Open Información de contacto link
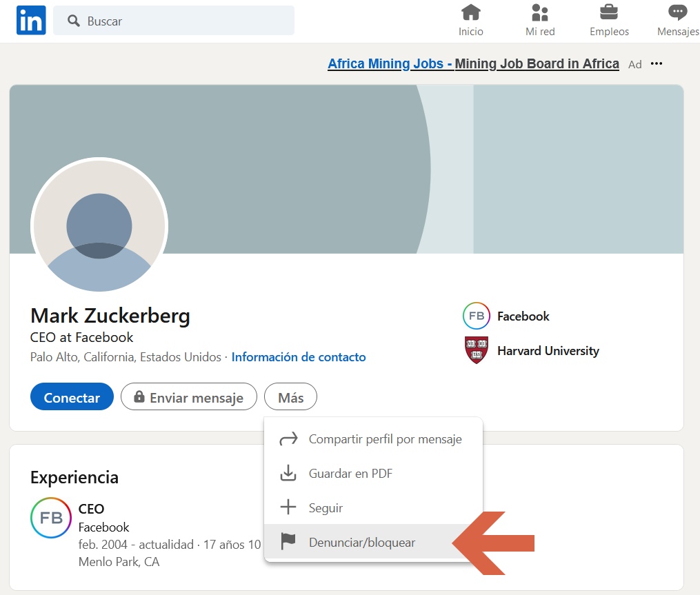This screenshot has height=595, width=700. [298, 357]
